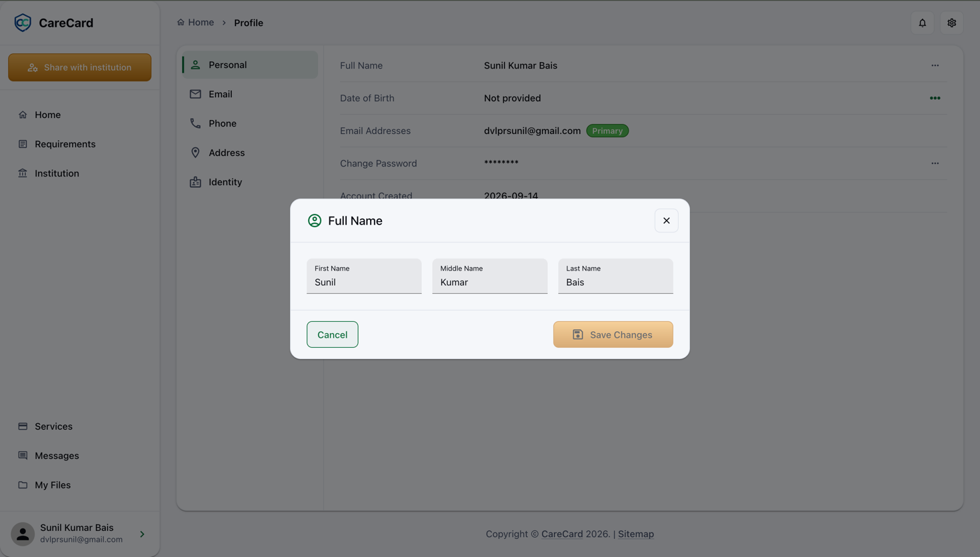The width and height of the screenshot is (980, 557).
Task: Click the Profile breadcrumb text
Action: pyautogui.click(x=249, y=23)
